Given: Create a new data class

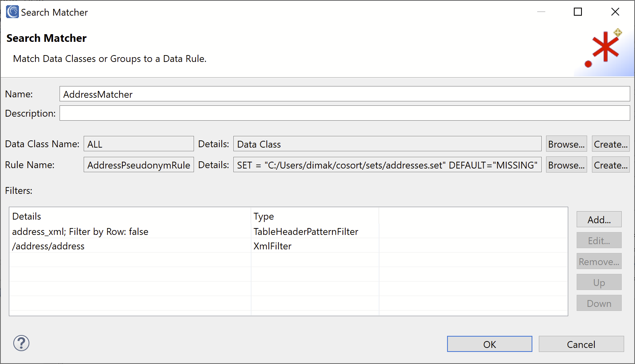Looking at the screenshot, I should click(610, 144).
